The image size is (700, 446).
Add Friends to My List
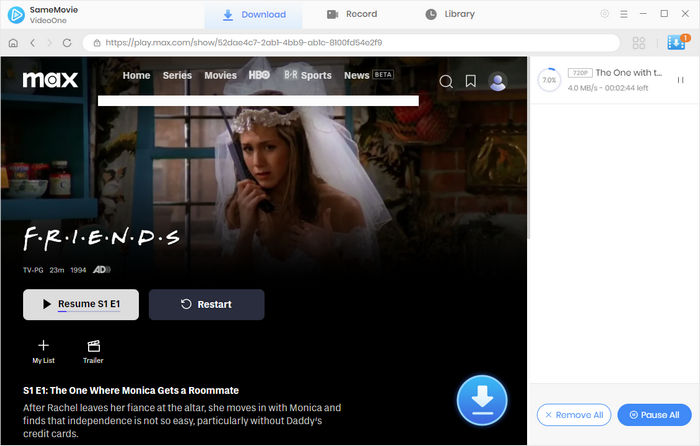coord(43,351)
